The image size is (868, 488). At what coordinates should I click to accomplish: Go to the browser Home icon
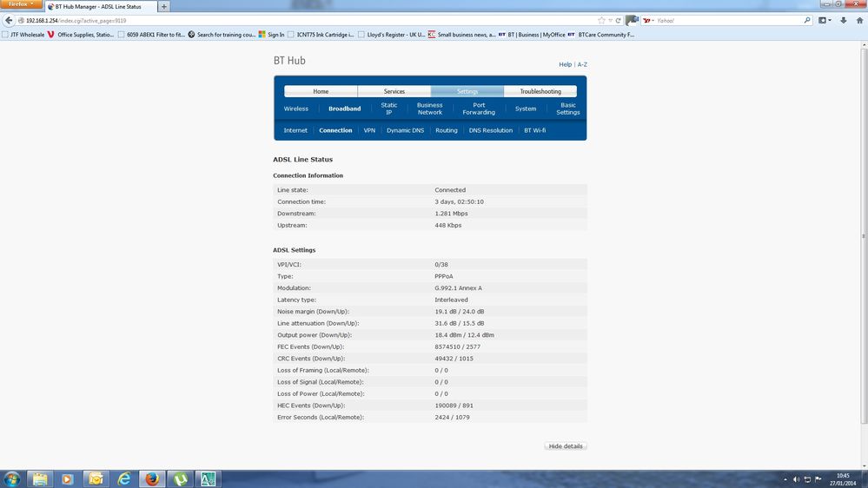point(859,21)
